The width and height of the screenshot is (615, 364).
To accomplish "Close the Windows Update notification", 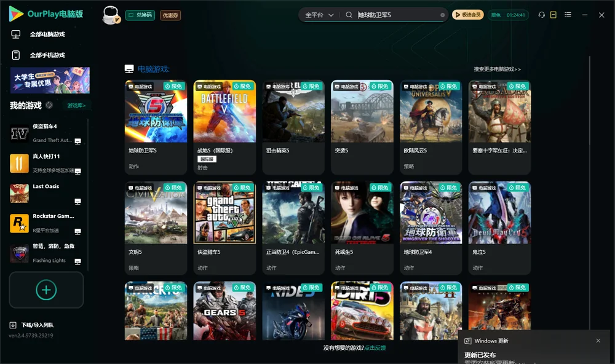I will coord(598,341).
